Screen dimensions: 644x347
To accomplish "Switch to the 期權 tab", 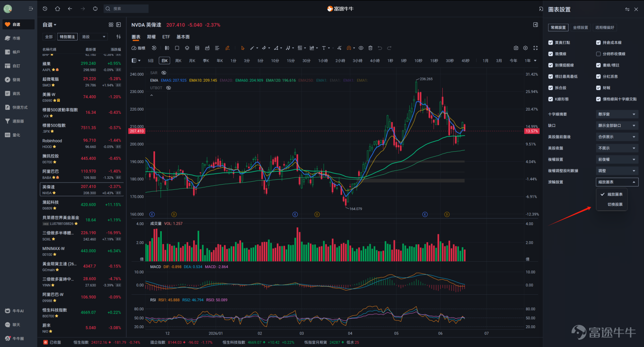I will point(151,37).
